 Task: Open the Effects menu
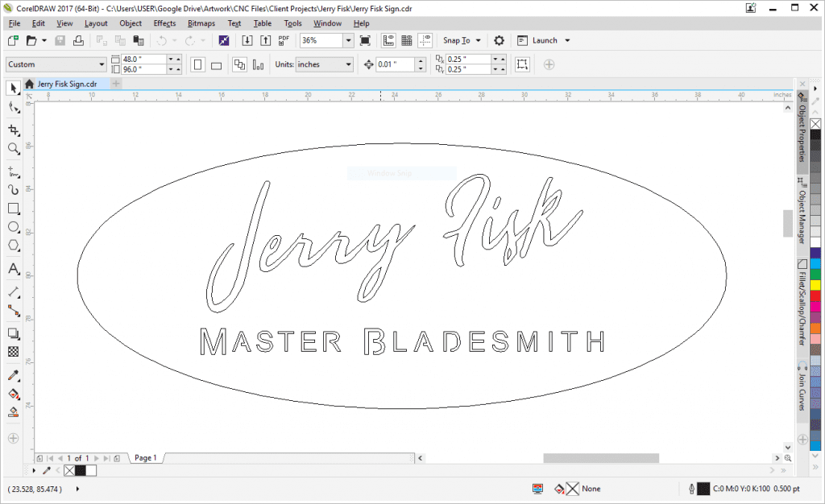pos(164,23)
